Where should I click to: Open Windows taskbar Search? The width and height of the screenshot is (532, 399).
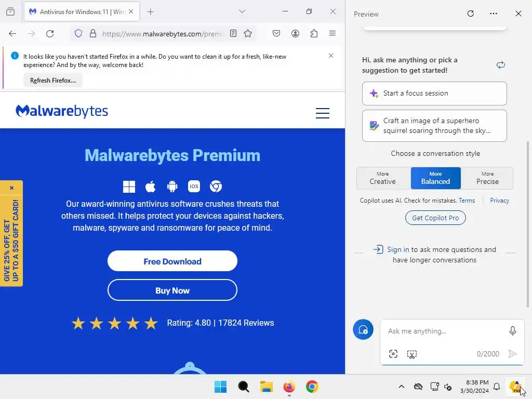pos(243,387)
